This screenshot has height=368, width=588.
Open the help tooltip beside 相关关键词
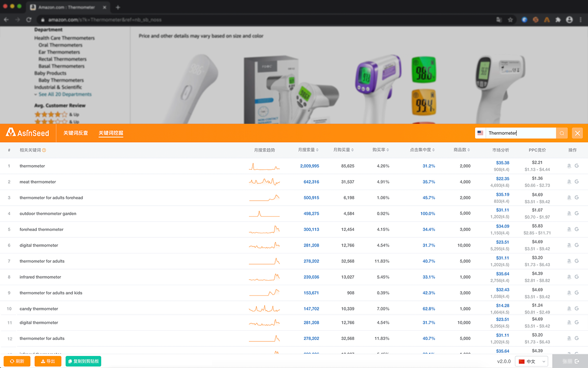[x=44, y=150]
